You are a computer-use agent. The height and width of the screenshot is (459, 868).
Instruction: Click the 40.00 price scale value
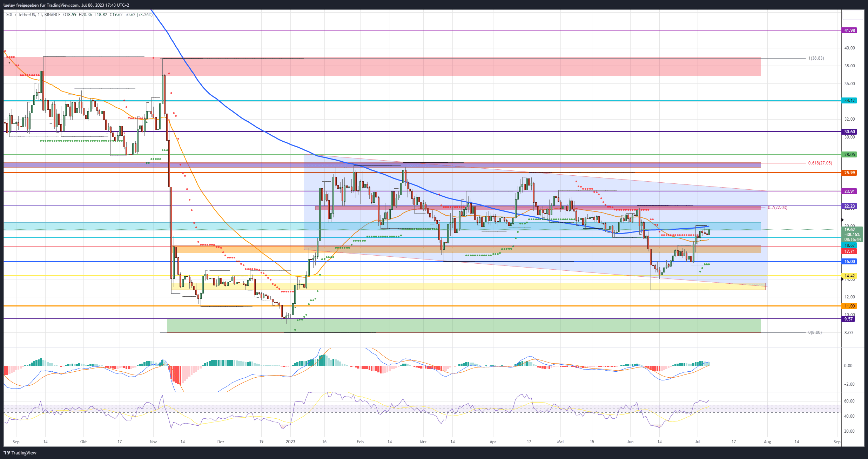click(x=850, y=48)
